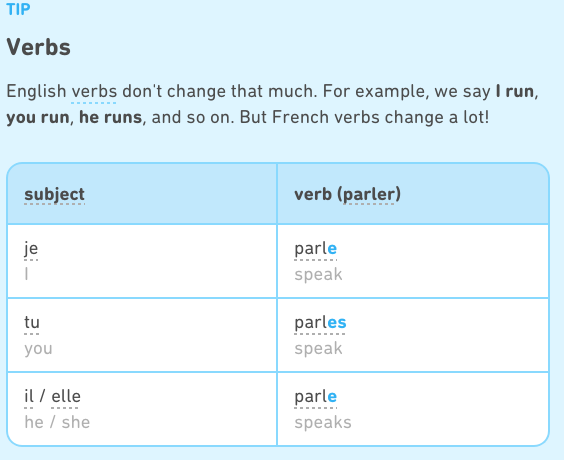Click the bold phrase "you run"
The image size is (564, 460).
click(x=38, y=118)
